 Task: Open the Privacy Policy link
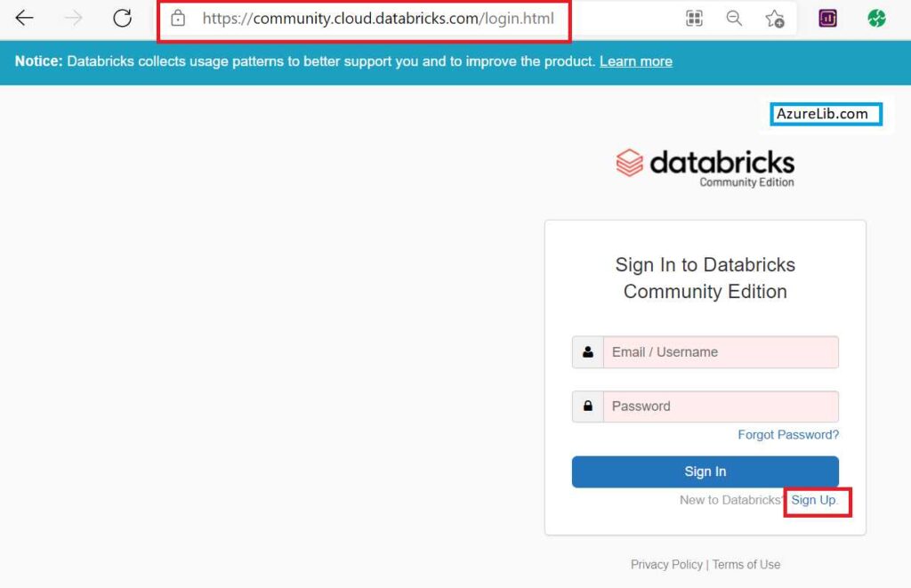(666, 565)
